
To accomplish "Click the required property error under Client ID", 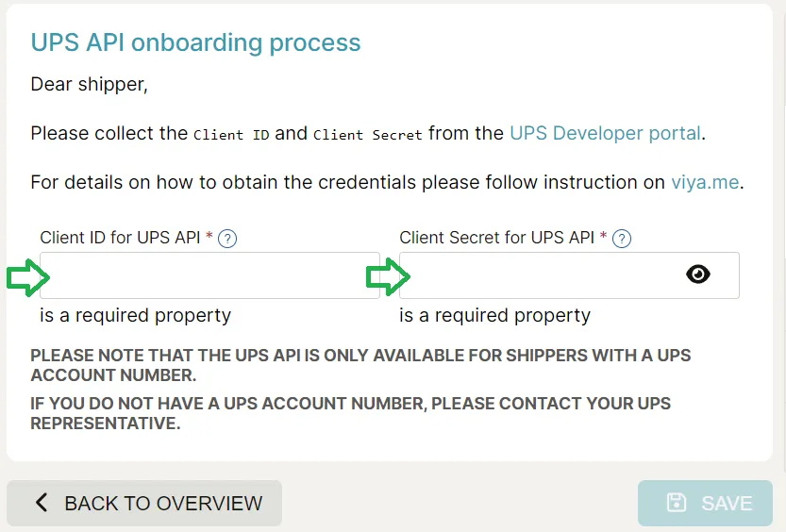I will [x=135, y=315].
